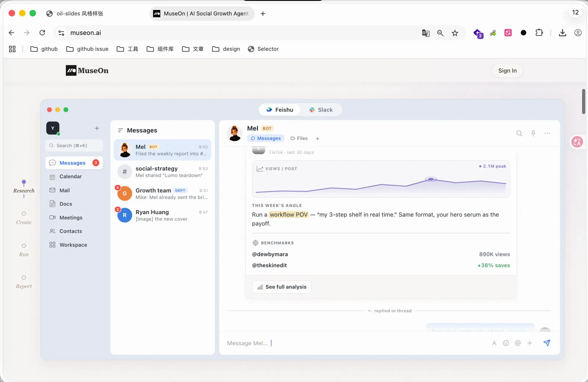Open the browser profile icon
The image size is (588, 382).
coord(578,33)
